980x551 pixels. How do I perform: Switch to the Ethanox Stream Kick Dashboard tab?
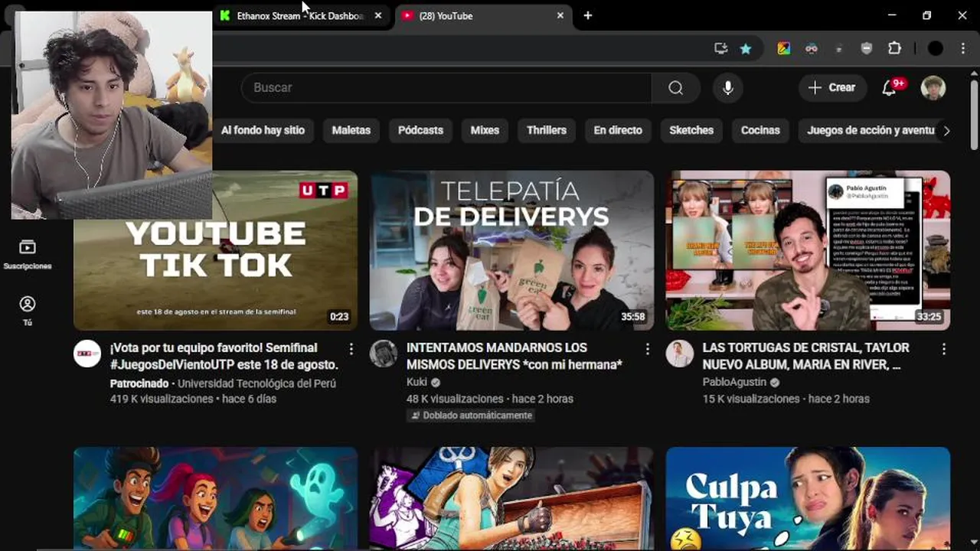300,15
